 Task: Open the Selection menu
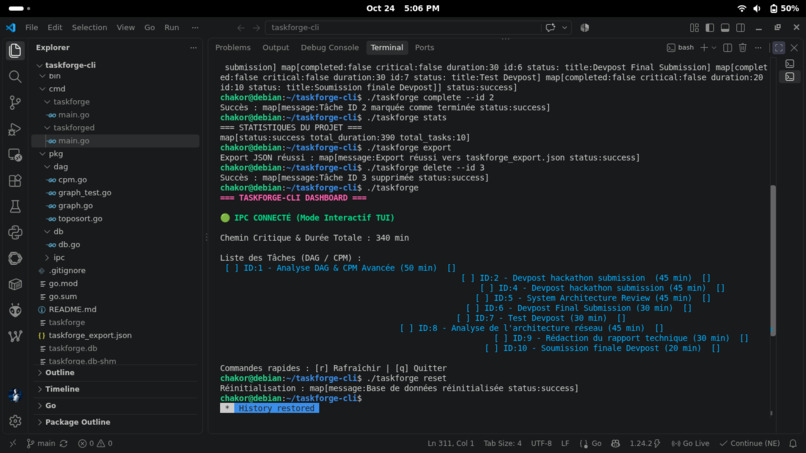(x=89, y=28)
